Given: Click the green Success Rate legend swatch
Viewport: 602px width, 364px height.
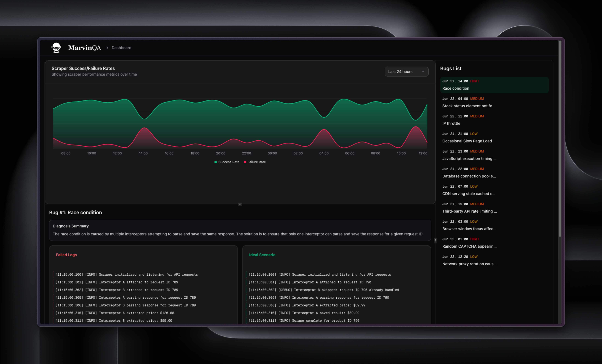Looking at the screenshot, I should coord(215,162).
